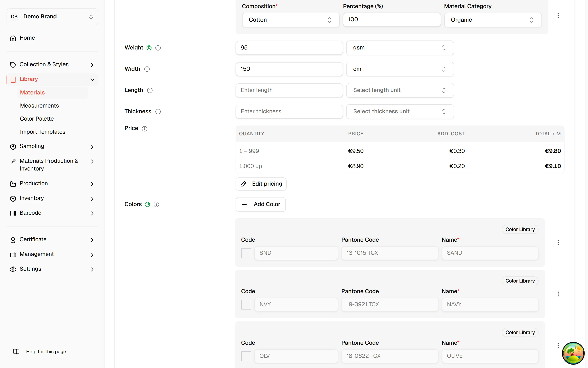Click the Price info icon
588x368 pixels.
coord(144,129)
